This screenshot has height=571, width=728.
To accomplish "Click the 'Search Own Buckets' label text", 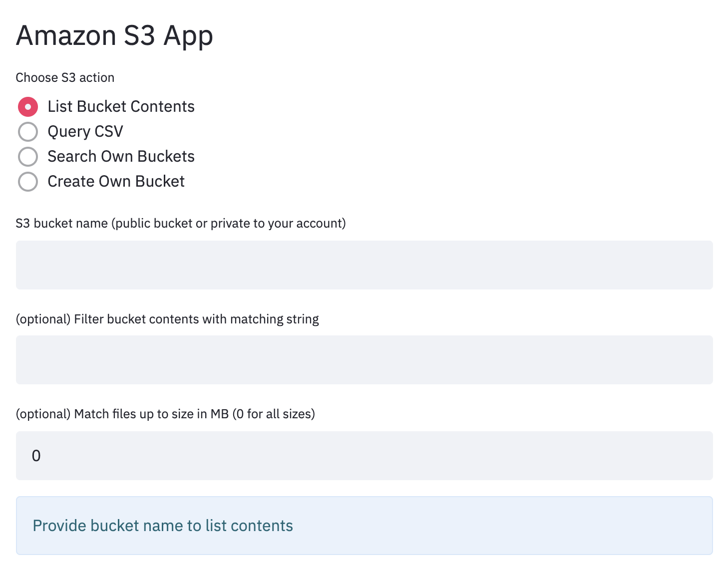I will (121, 157).
